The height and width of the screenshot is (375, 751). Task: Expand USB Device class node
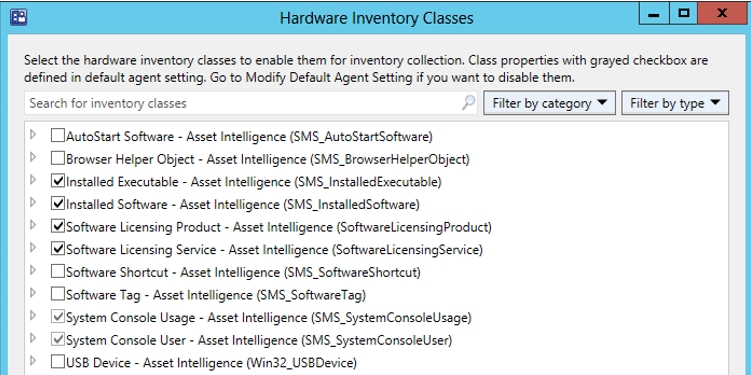pyautogui.click(x=33, y=360)
